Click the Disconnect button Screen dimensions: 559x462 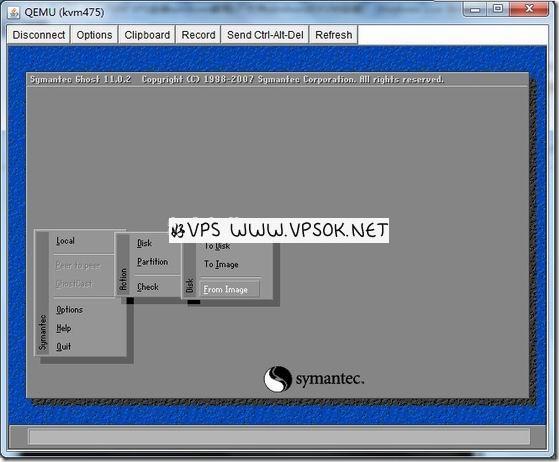click(x=39, y=35)
